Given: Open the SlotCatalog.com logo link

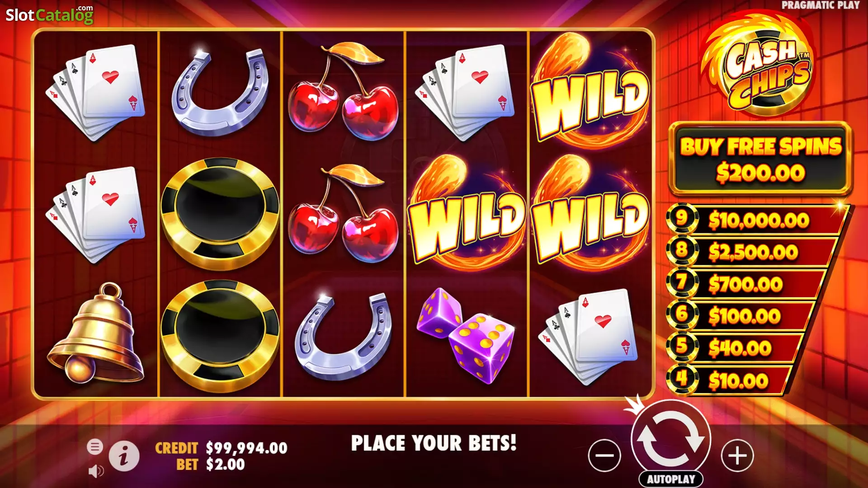Looking at the screenshot, I should pos(49,14).
